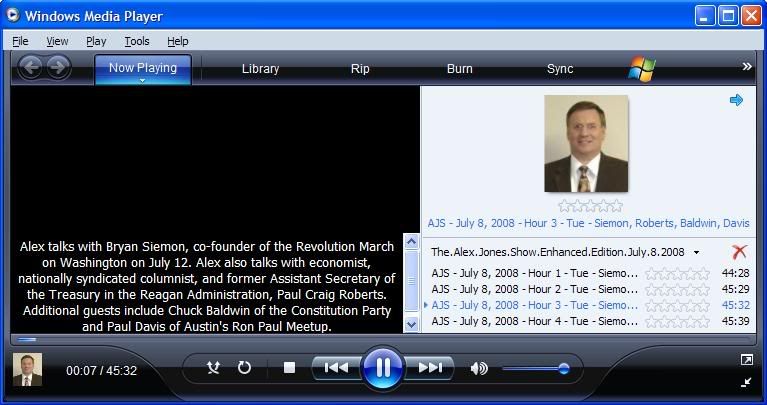Select the Hour 3 track in the playlist

(x=535, y=305)
